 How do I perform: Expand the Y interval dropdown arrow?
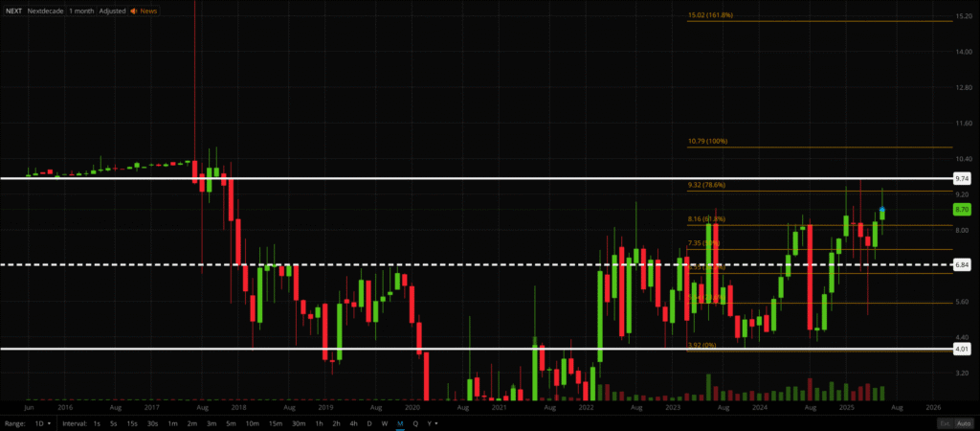[x=437, y=422]
